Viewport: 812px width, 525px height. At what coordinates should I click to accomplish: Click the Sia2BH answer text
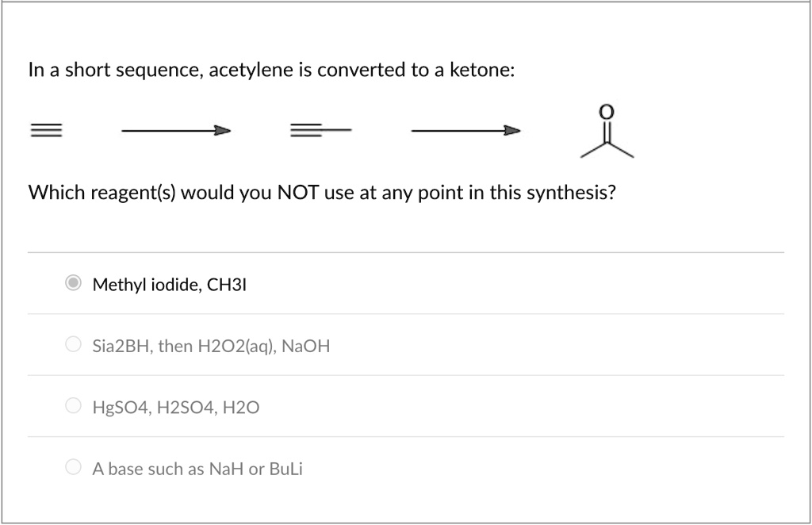click(x=211, y=346)
